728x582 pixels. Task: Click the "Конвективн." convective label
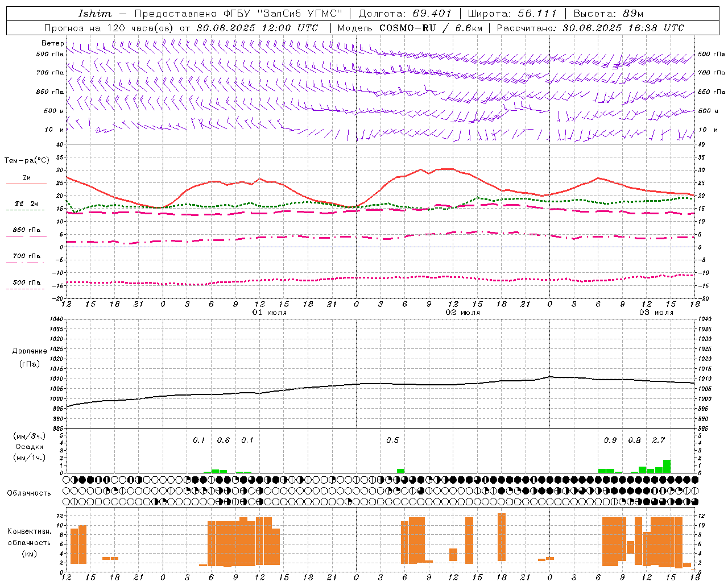click(29, 531)
